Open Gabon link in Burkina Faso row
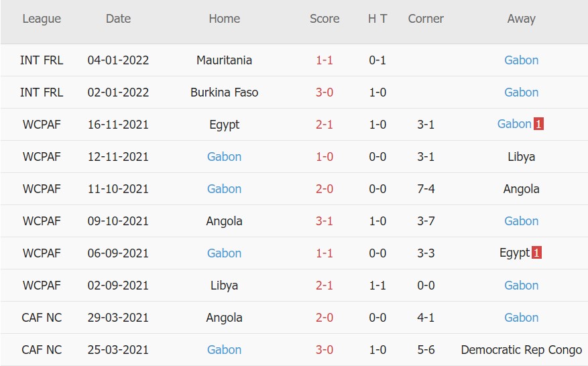 click(521, 93)
